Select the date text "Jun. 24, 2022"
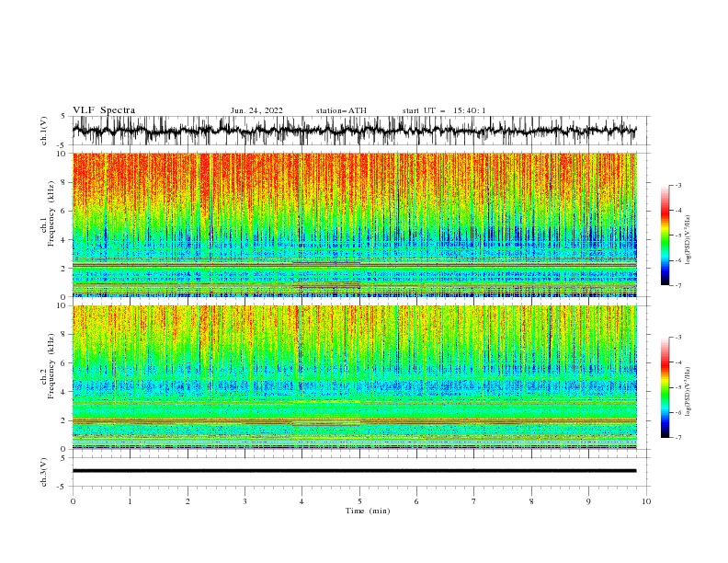This screenshot has width=728, height=563. 256,110
